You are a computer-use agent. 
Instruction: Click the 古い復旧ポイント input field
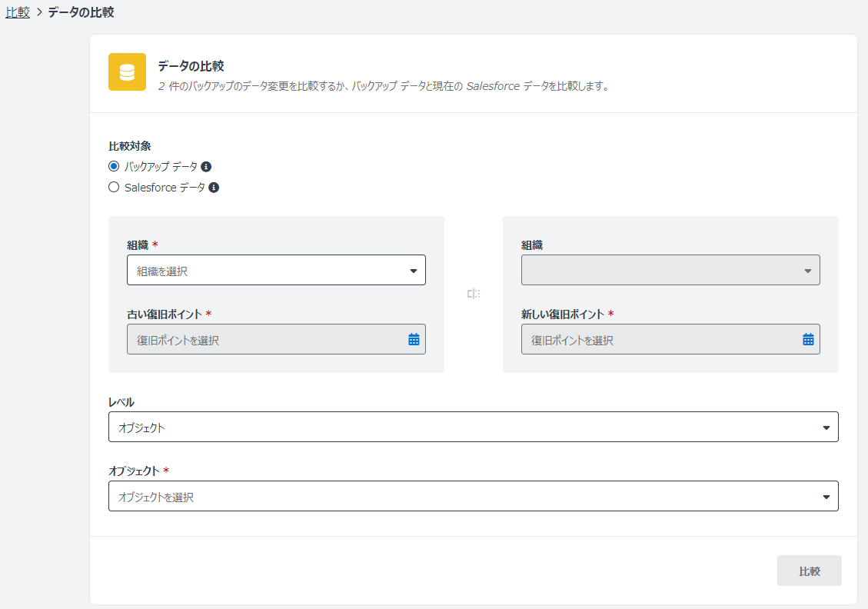click(x=265, y=339)
